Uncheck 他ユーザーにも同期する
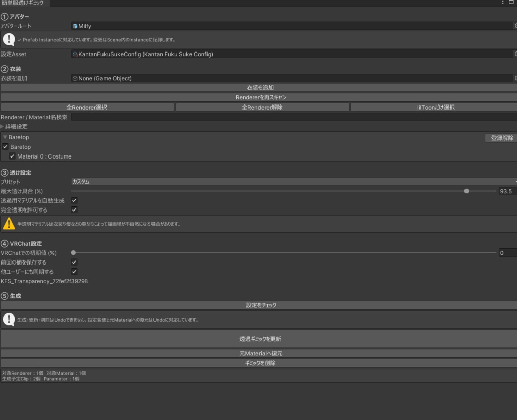Screen dimensions: 517x420 point(74,272)
